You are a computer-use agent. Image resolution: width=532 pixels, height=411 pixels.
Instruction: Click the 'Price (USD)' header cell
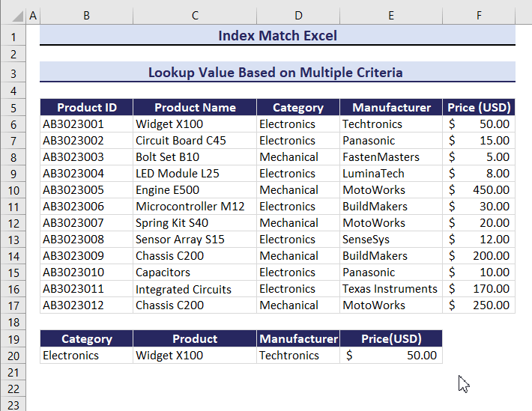coord(478,107)
